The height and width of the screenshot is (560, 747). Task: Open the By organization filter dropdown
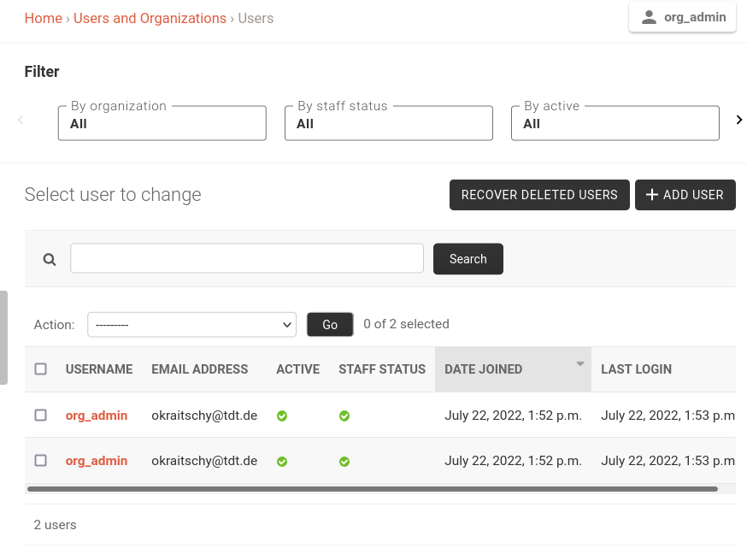pyautogui.click(x=162, y=122)
